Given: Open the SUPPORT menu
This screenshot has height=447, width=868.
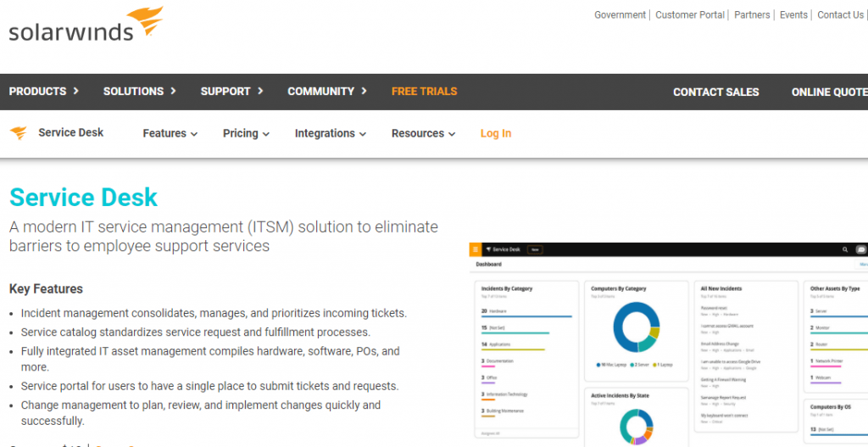Looking at the screenshot, I should point(232,92).
